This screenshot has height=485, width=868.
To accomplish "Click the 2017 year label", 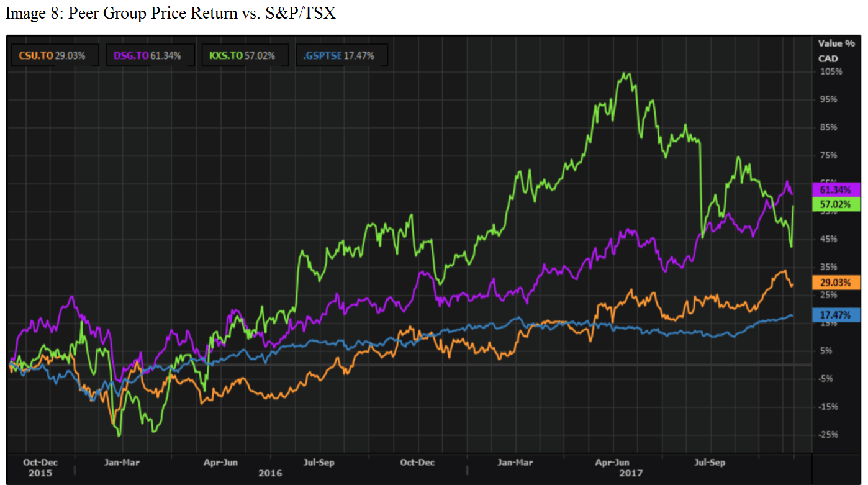I will (631, 473).
